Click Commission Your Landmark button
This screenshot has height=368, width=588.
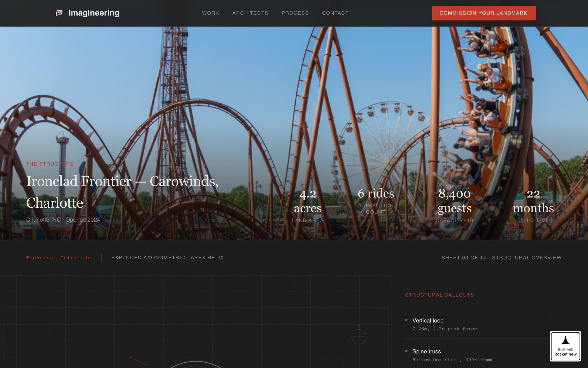click(483, 13)
